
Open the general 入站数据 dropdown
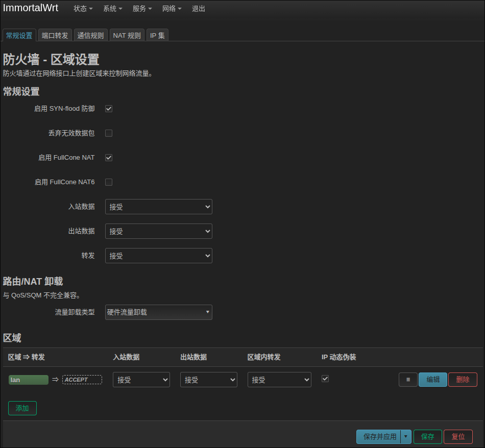click(x=158, y=207)
